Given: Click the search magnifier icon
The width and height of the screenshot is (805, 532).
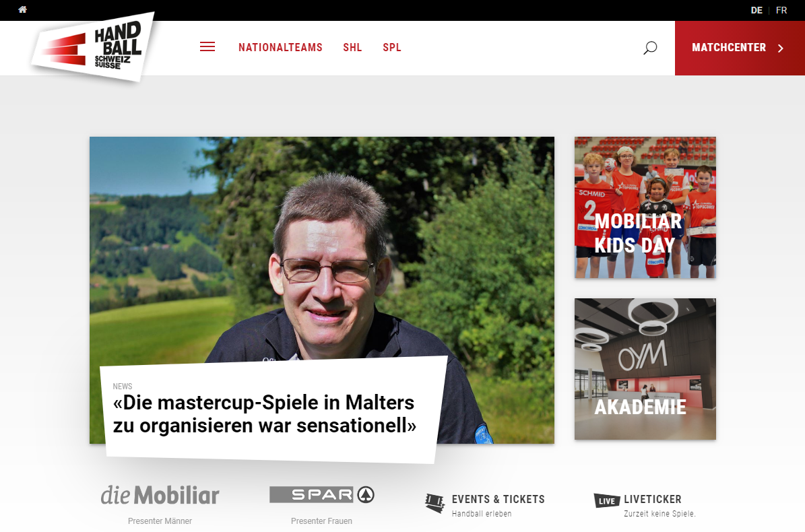Looking at the screenshot, I should 650,48.
